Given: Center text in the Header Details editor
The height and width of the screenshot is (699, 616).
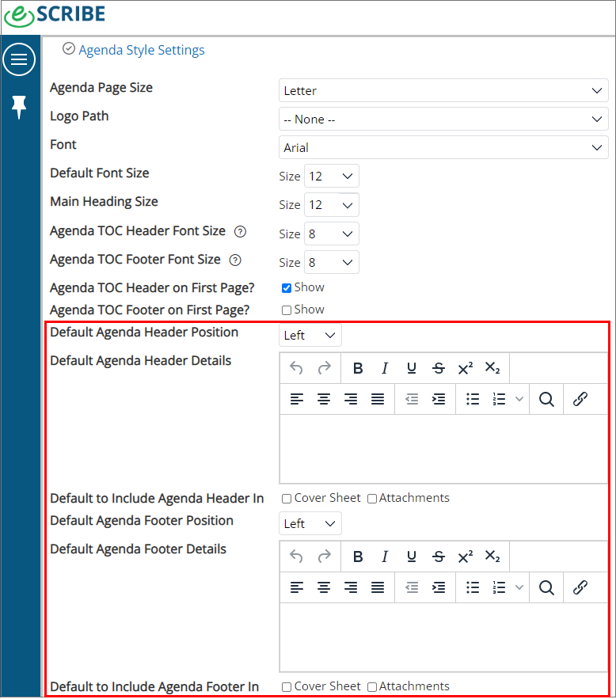Looking at the screenshot, I should pyautogui.click(x=324, y=399).
